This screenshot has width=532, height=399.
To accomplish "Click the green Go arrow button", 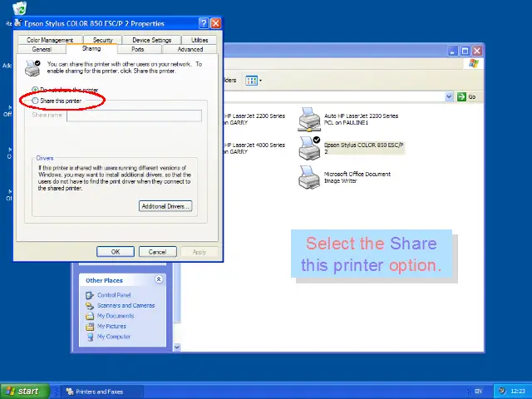I will pyautogui.click(x=462, y=96).
